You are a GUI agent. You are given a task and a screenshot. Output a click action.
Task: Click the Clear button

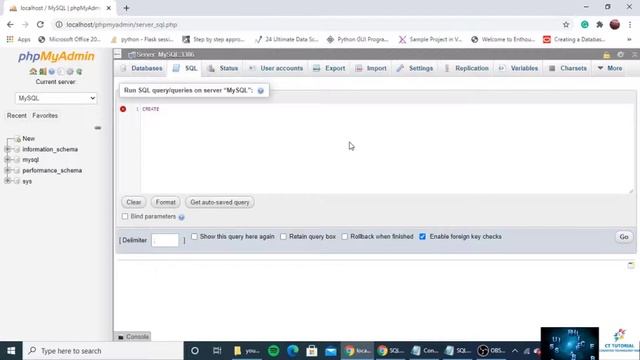click(x=133, y=202)
